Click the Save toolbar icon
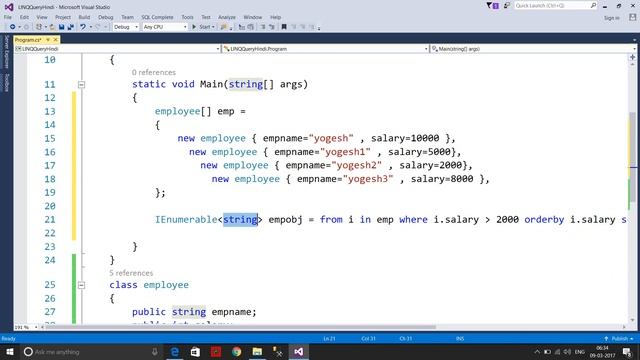The height and width of the screenshot is (360, 640). 62,27
